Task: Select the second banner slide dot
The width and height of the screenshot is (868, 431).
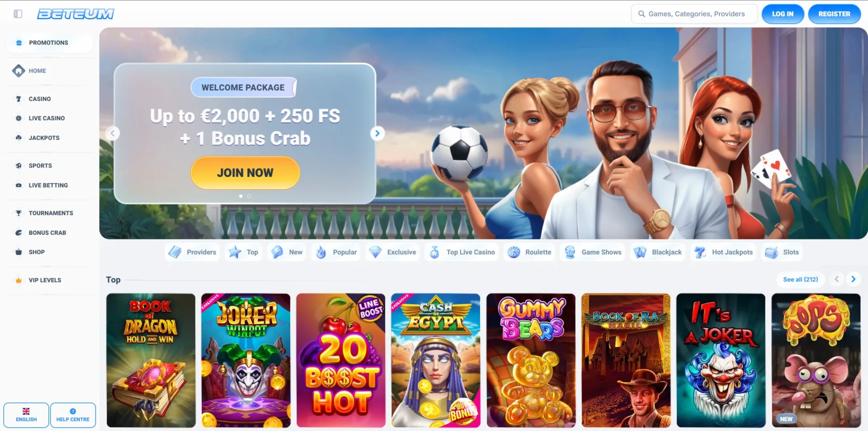Action: (249, 196)
